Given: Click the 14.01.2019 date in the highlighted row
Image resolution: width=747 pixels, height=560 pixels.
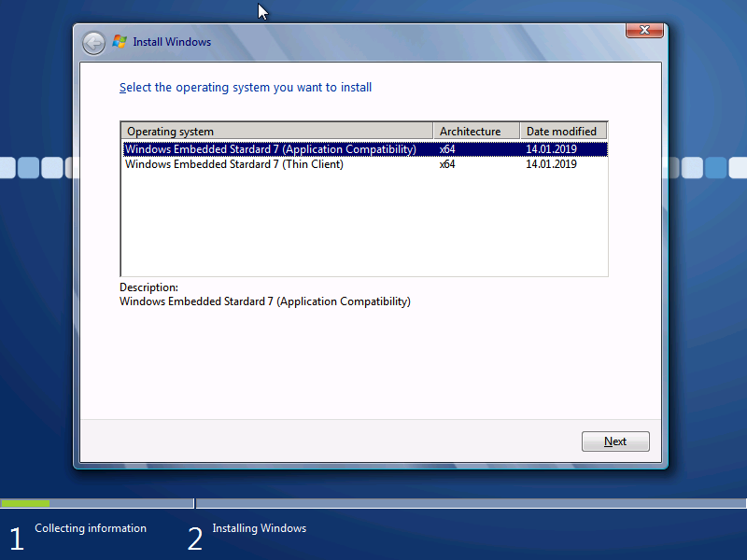Looking at the screenshot, I should click(x=551, y=149).
